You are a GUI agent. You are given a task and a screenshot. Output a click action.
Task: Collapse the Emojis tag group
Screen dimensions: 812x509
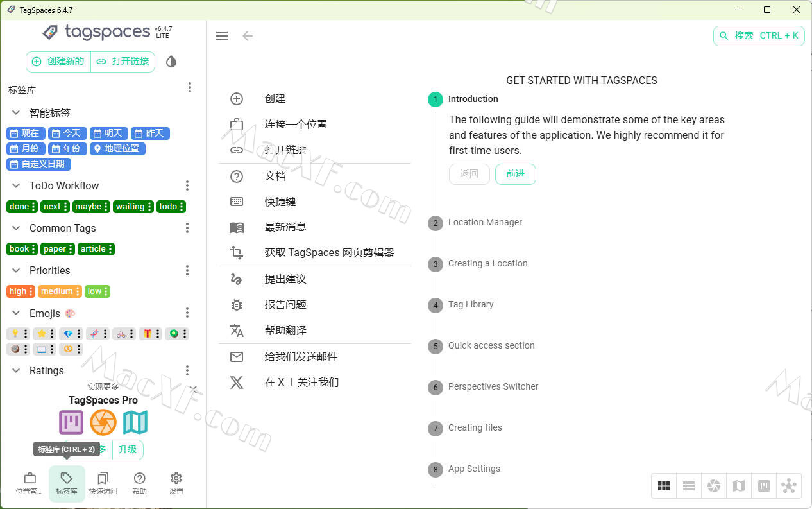pyautogui.click(x=16, y=313)
